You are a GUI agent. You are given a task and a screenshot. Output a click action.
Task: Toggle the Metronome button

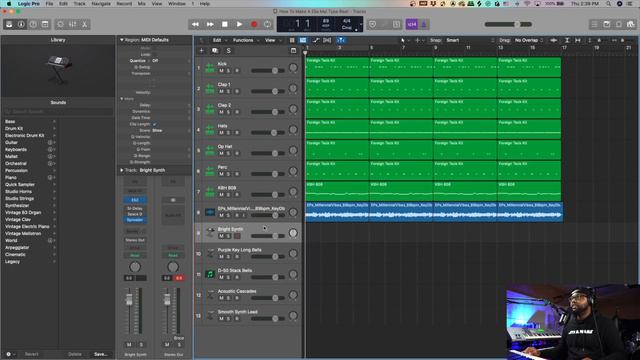coord(424,24)
